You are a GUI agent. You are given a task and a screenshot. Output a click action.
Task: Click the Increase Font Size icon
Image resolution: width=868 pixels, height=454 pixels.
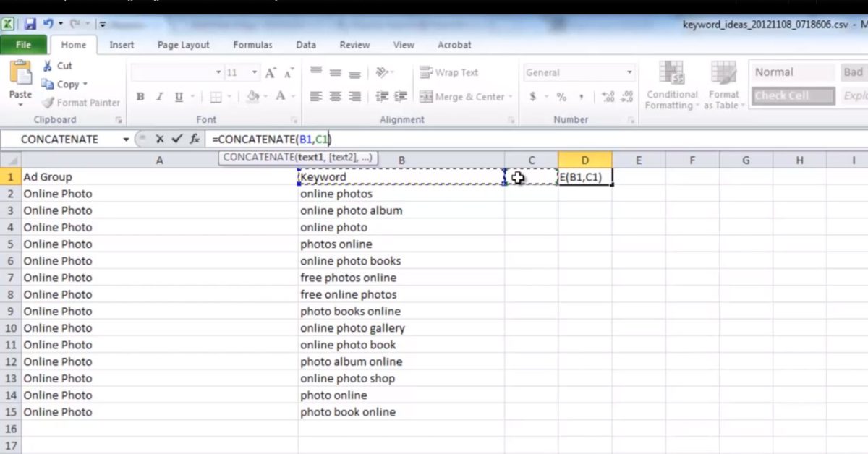(271, 73)
